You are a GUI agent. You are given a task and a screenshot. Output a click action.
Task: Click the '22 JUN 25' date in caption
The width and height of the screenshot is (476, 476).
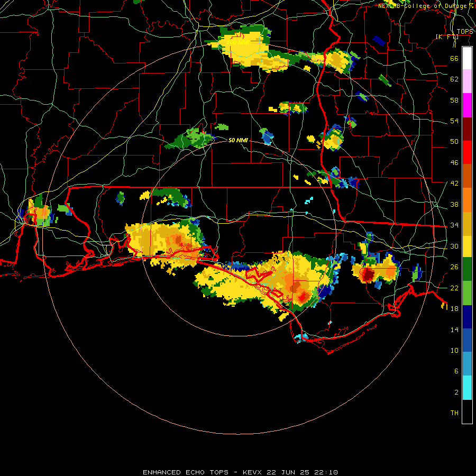[288, 472]
